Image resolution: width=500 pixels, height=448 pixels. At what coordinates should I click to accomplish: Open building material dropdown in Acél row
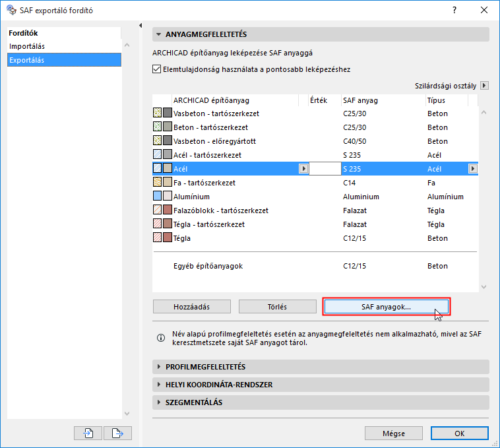coord(303,168)
